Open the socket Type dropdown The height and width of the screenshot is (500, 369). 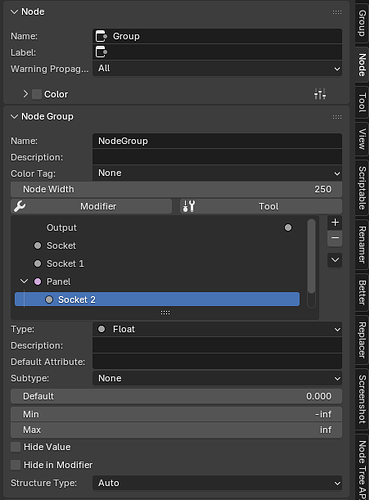[x=217, y=329]
